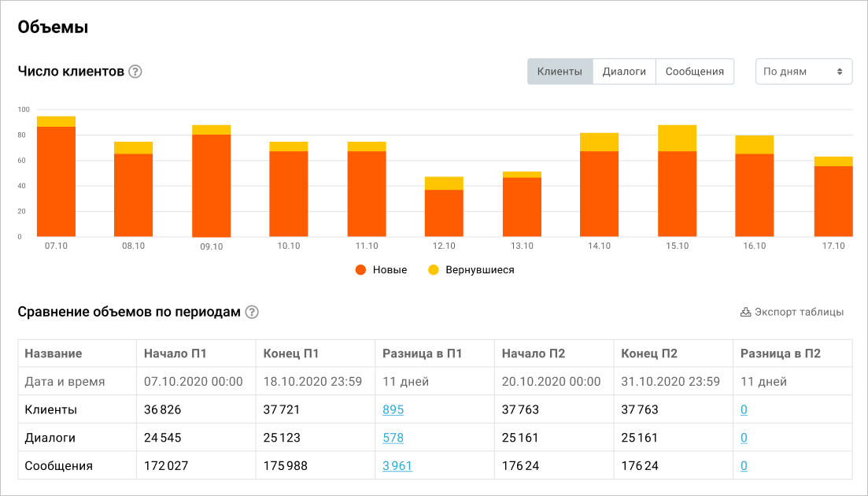Open the 895 clients difference link
The image size is (868, 496).
pos(393,409)
